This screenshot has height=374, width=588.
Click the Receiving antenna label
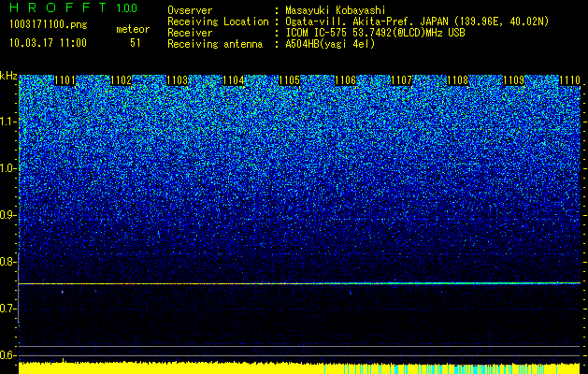pos(215,44)
